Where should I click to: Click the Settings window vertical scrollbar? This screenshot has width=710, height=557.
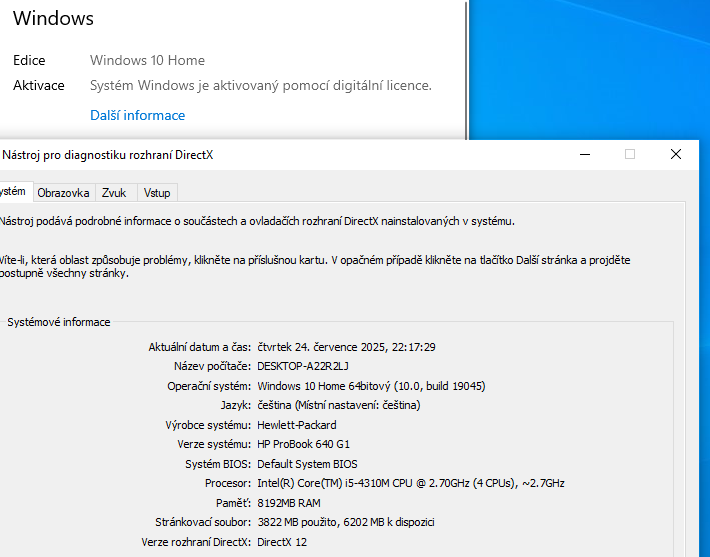coord(466,70)
